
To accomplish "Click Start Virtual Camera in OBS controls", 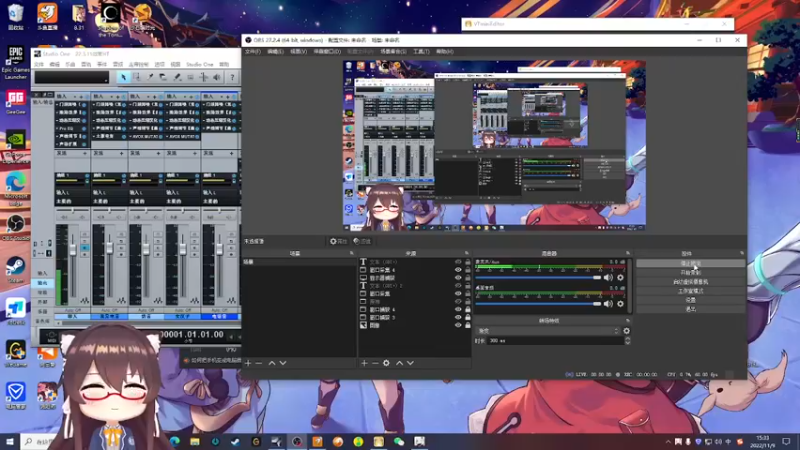I will 690,282.
